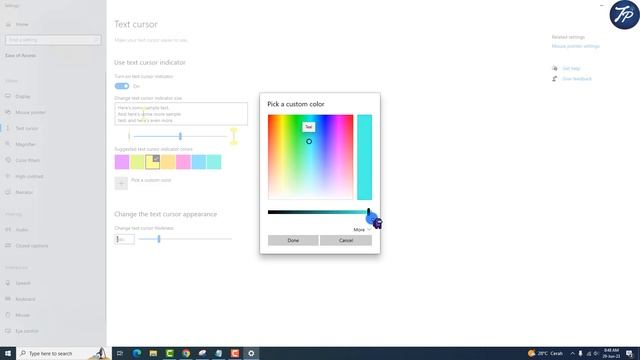Image resolution: width=640 pixels, height=360 pixels.
Task: Minimize the Settings window
Action: coord(602,5)
